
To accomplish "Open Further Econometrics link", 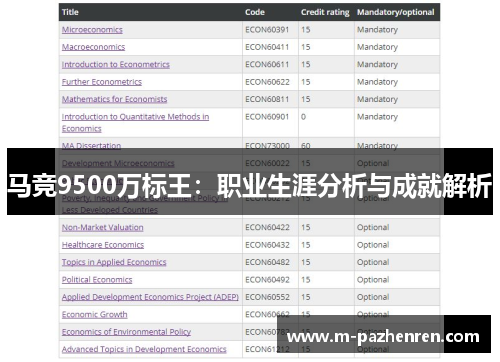I will click(x=102, y=82).
